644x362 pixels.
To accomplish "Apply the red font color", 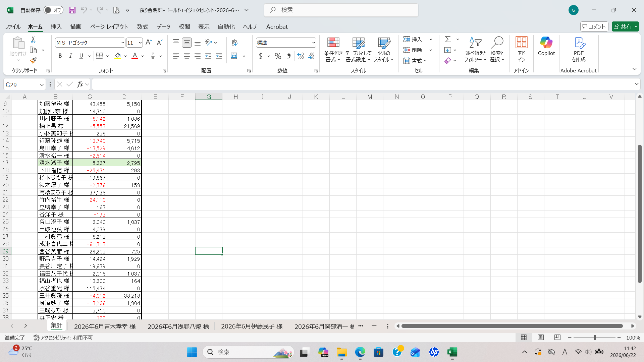I will (135, 56).
